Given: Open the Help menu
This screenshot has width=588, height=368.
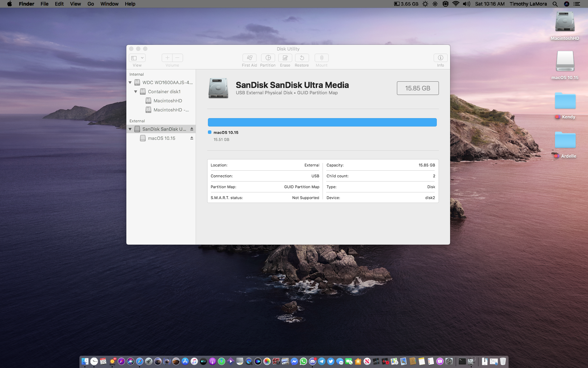Looking at the screenshot, I should coord(130,4).
